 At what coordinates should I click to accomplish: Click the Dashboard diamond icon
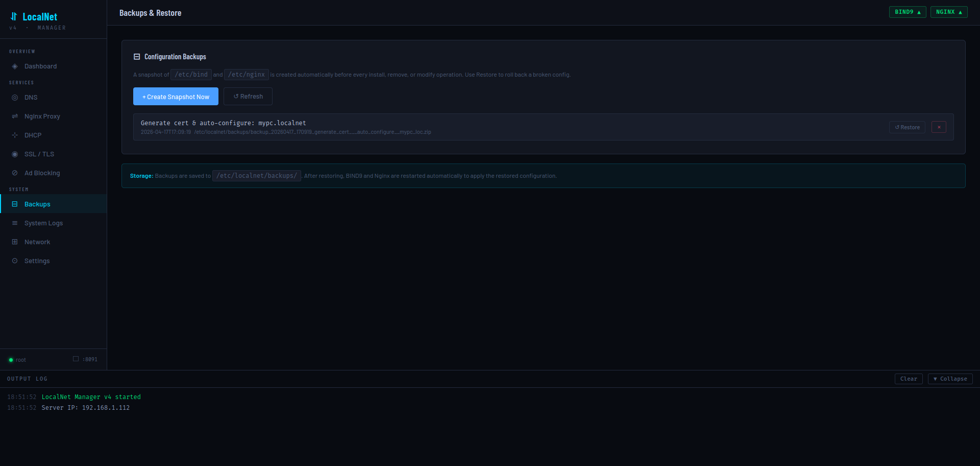(x=15, y=66)
